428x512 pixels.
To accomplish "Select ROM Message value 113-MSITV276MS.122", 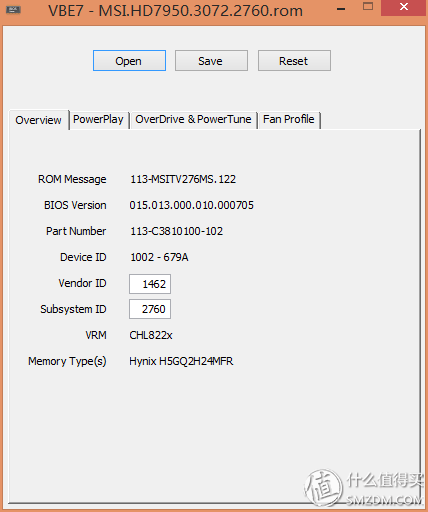I will [183, 179].
